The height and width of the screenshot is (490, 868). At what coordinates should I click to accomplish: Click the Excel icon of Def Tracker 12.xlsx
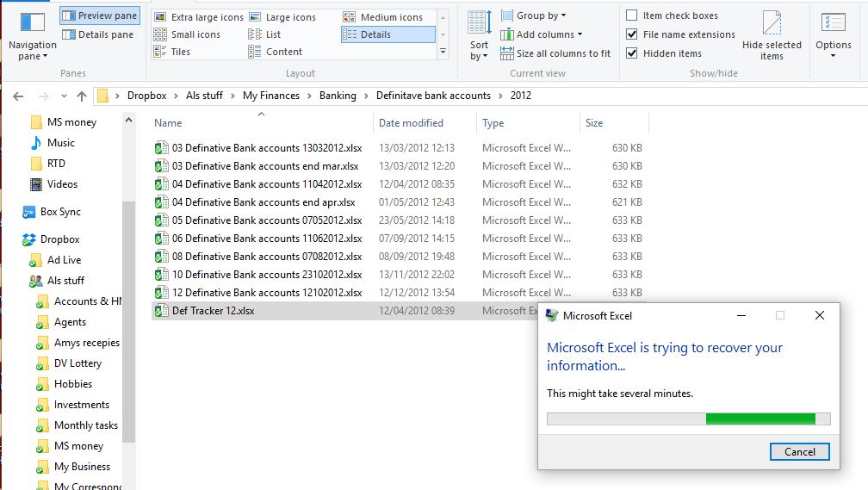(x=161, y=311)
